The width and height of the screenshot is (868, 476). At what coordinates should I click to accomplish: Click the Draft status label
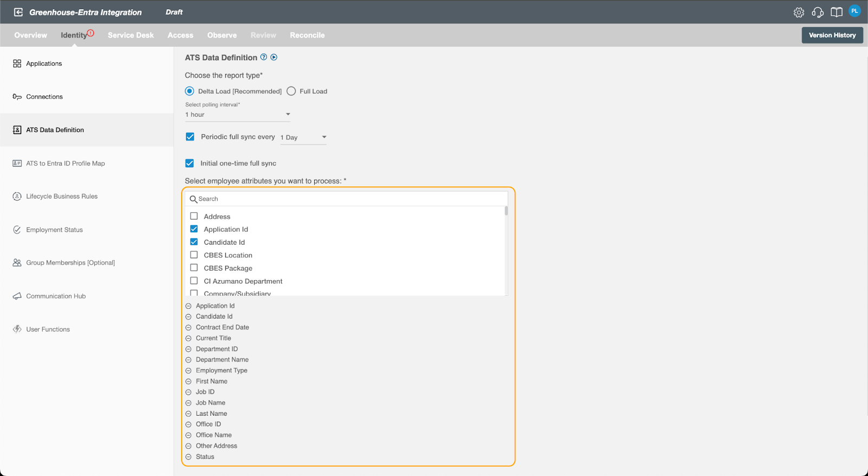coord(174,12)
